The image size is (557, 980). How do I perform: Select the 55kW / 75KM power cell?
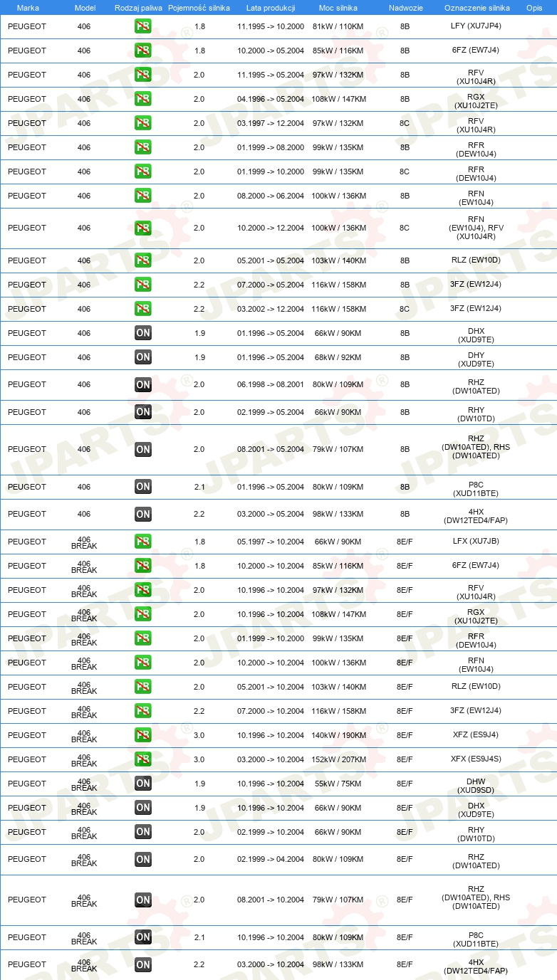click(x=338, y=784)
